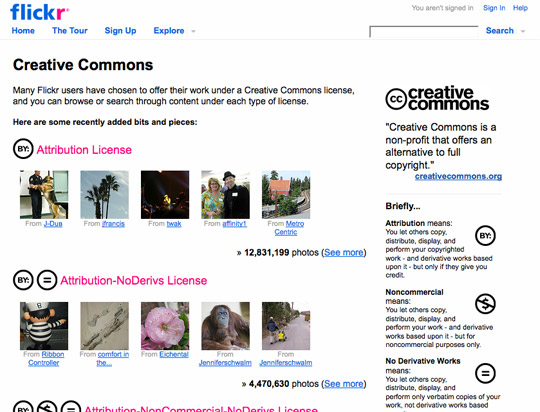540x412 pixels.
Task: Click the equals icon beside Attribution-NoDerivs License
Action: point(47,280)
